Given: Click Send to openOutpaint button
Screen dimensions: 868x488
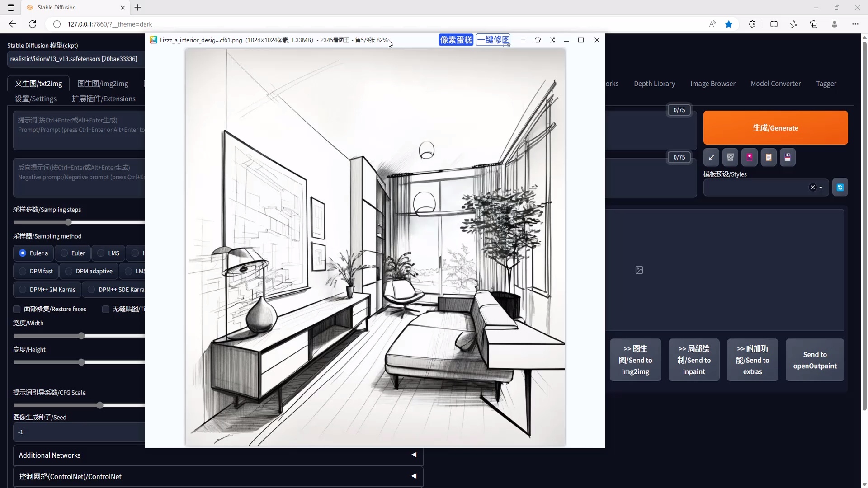Looking at the screenshot, I should pos(815,360).
